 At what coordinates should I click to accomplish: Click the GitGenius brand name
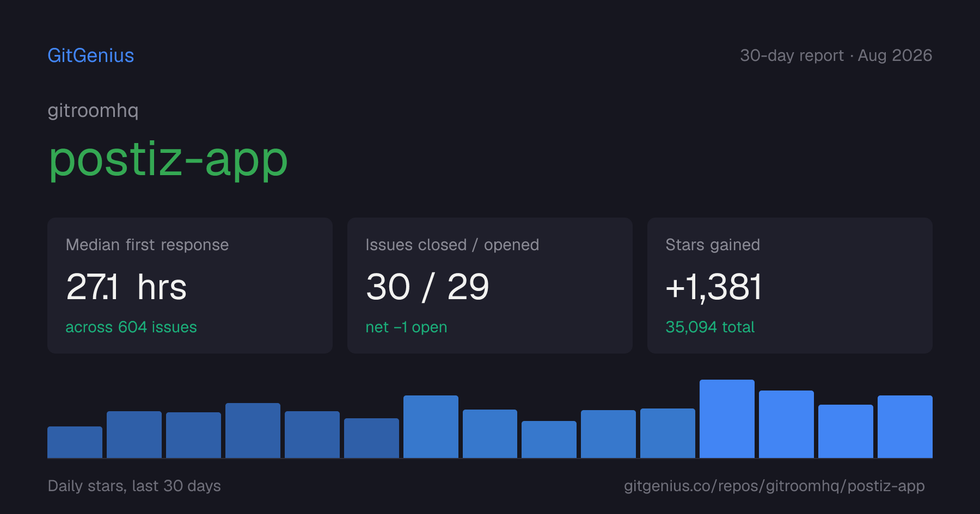click(x=91, y=55)
